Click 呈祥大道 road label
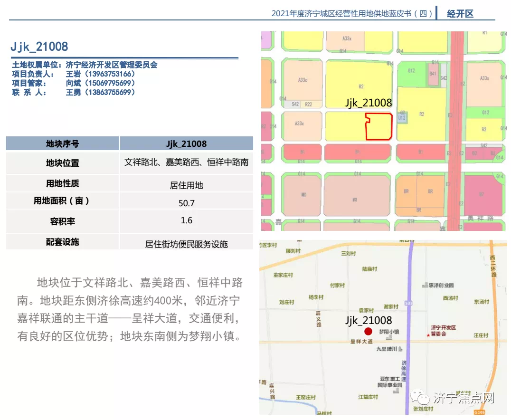 [x=361, y=342]
